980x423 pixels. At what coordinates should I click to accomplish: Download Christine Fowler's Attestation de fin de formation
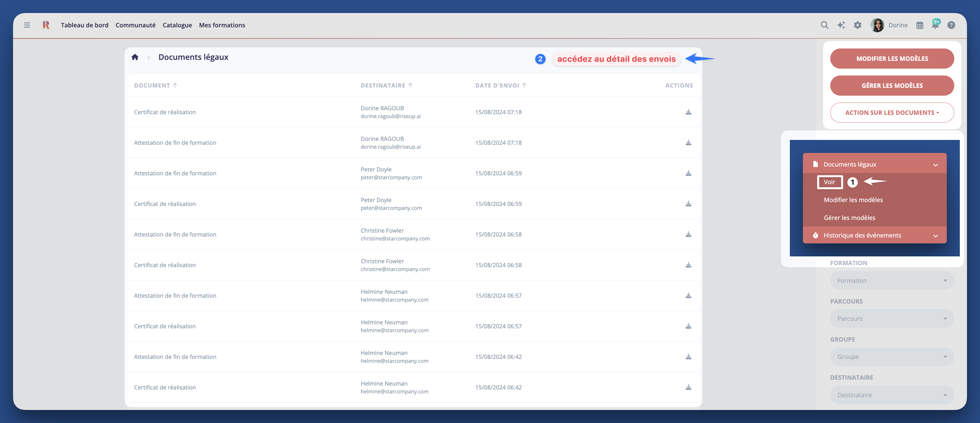[x=688, y=234]
